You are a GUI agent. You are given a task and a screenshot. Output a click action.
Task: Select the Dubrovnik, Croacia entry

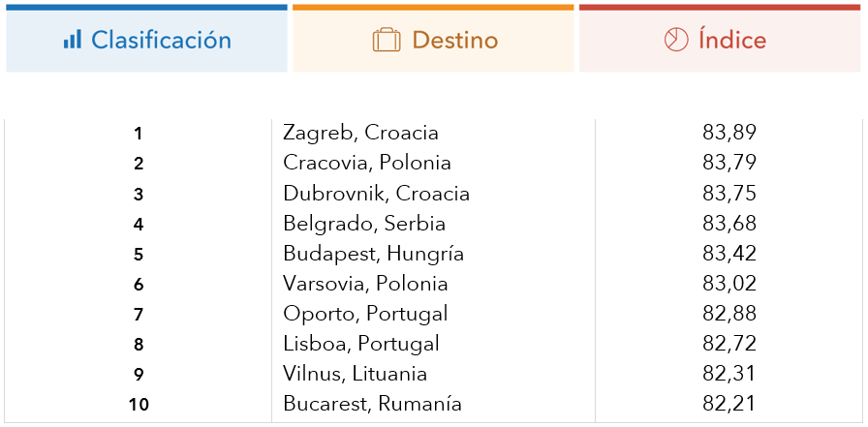click(x=377, y=194)
